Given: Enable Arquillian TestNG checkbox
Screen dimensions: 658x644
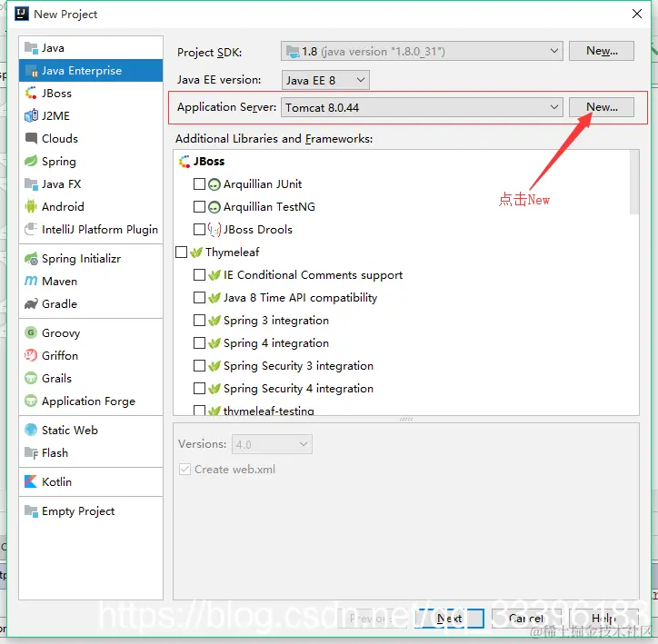Looking at the screenshot, I should point(199,207).
